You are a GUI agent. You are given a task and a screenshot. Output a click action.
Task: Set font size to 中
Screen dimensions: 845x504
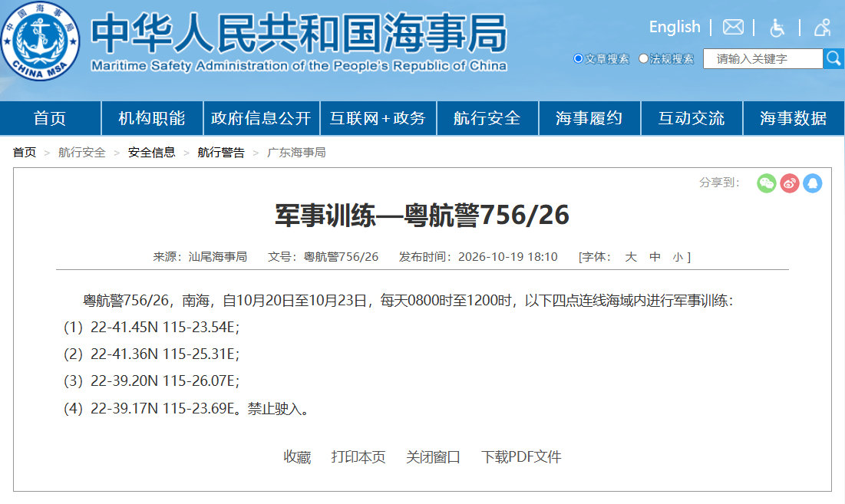[x=655, y=257]
